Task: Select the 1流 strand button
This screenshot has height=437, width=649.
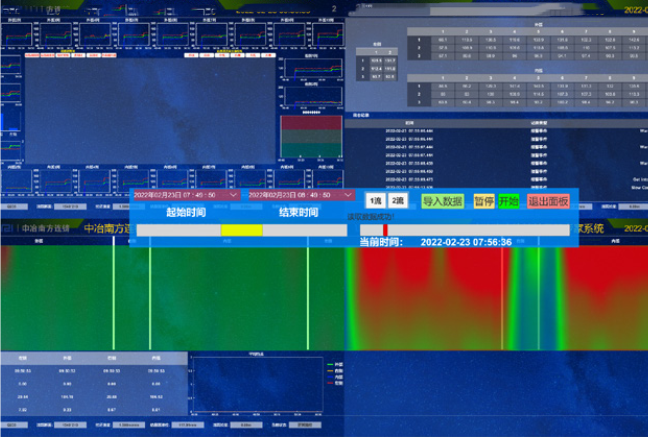Action: (374, 201)
